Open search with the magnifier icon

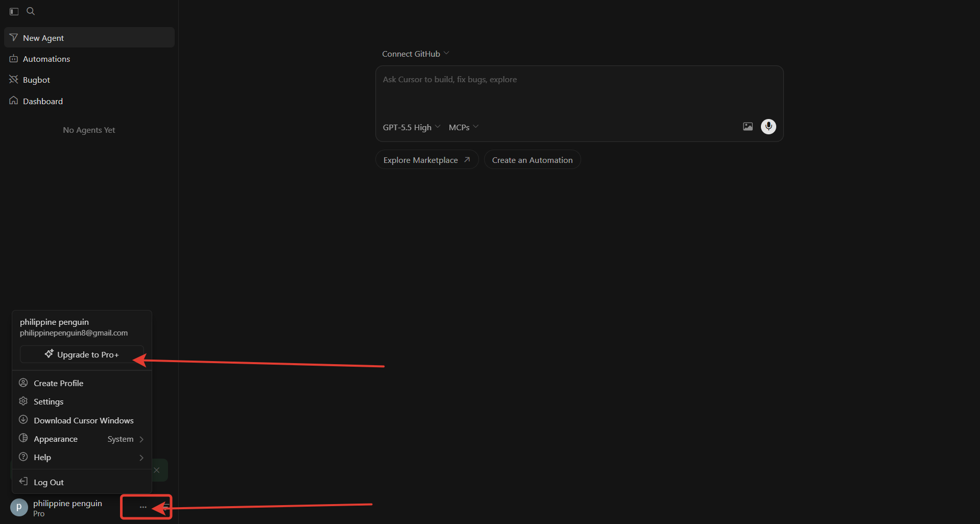pyautogui.click(x=31, y=11)
